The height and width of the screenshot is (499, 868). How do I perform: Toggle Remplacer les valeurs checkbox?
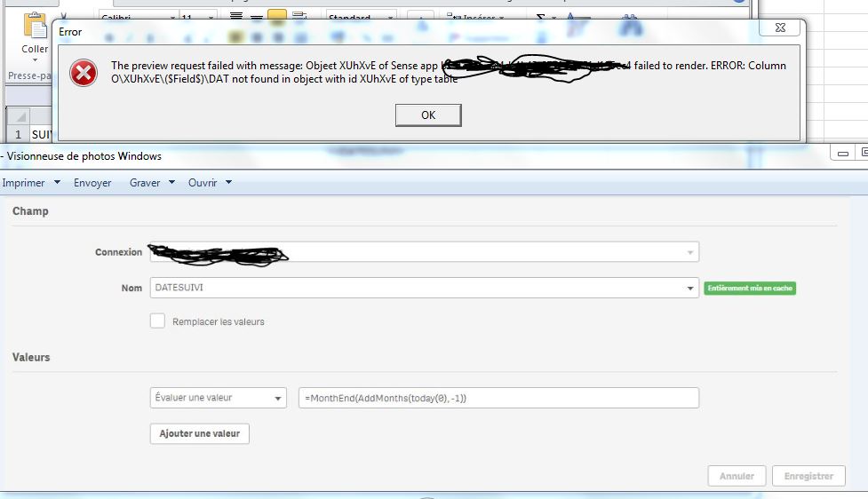coord(157,321)
